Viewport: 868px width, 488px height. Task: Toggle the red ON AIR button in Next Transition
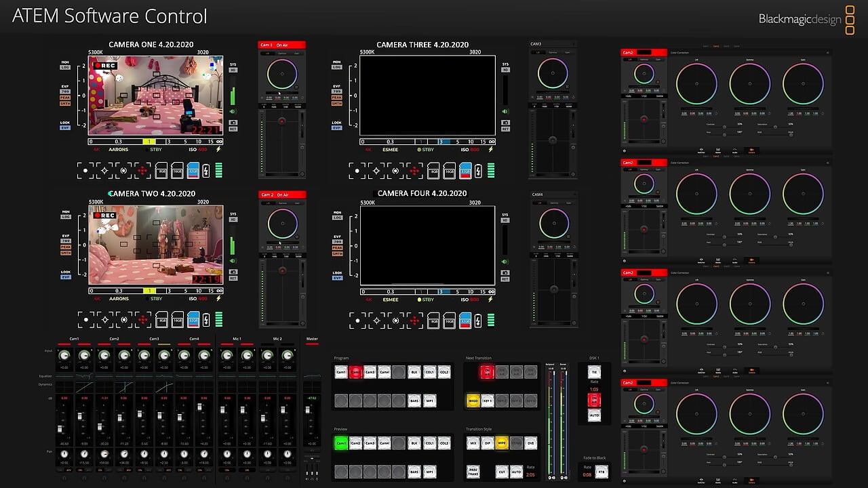tap(486, 371)
